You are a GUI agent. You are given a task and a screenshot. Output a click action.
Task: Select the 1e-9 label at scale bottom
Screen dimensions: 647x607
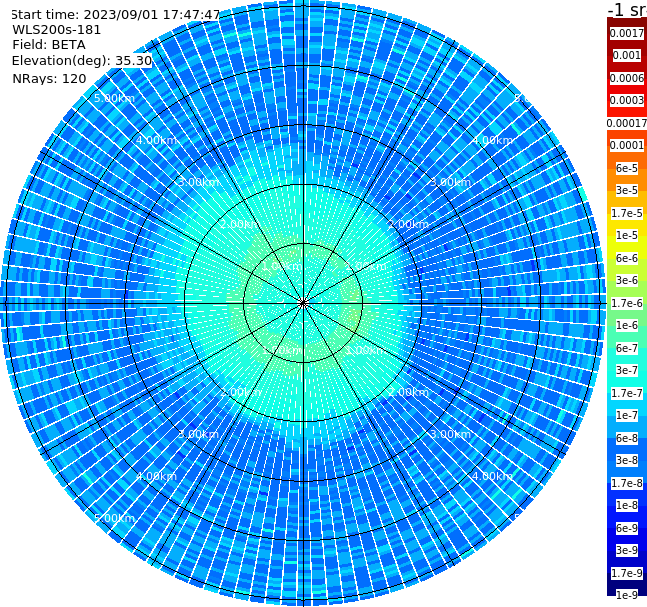click(627, 595)
